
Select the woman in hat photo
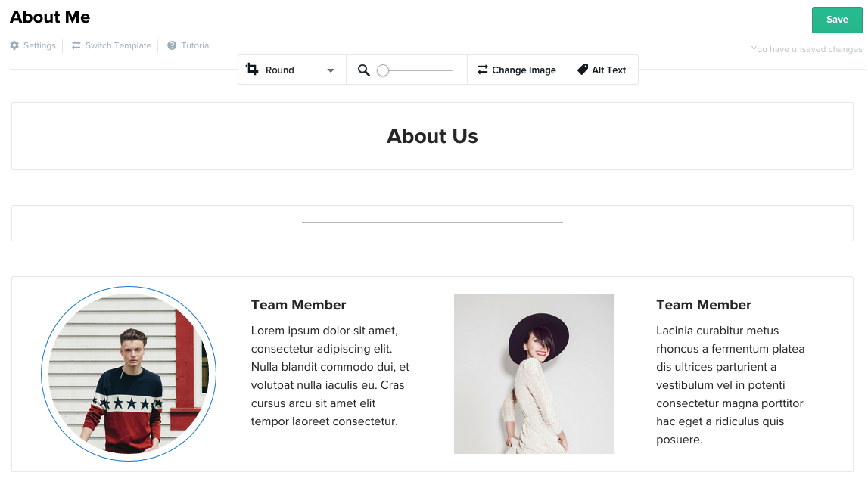[534, 374]
